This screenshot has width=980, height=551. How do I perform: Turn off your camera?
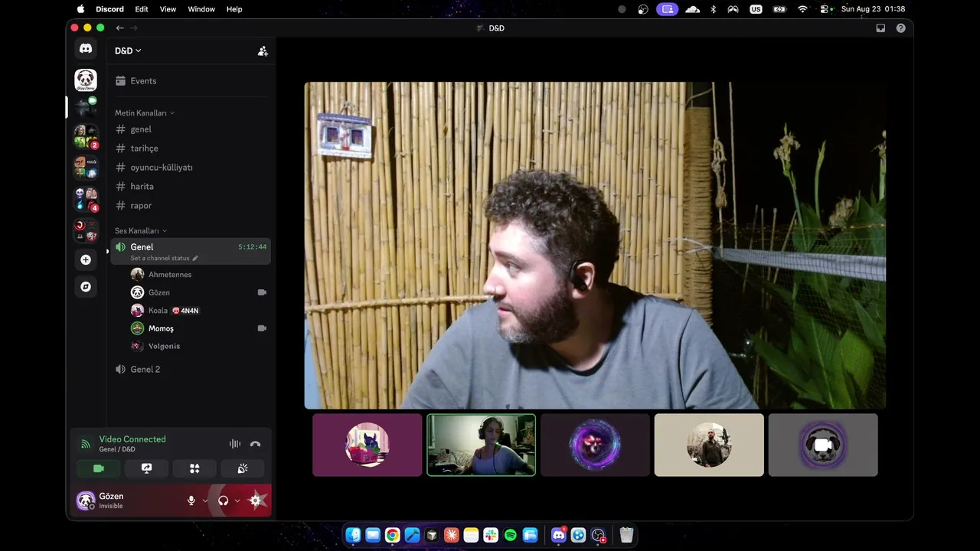99,468
